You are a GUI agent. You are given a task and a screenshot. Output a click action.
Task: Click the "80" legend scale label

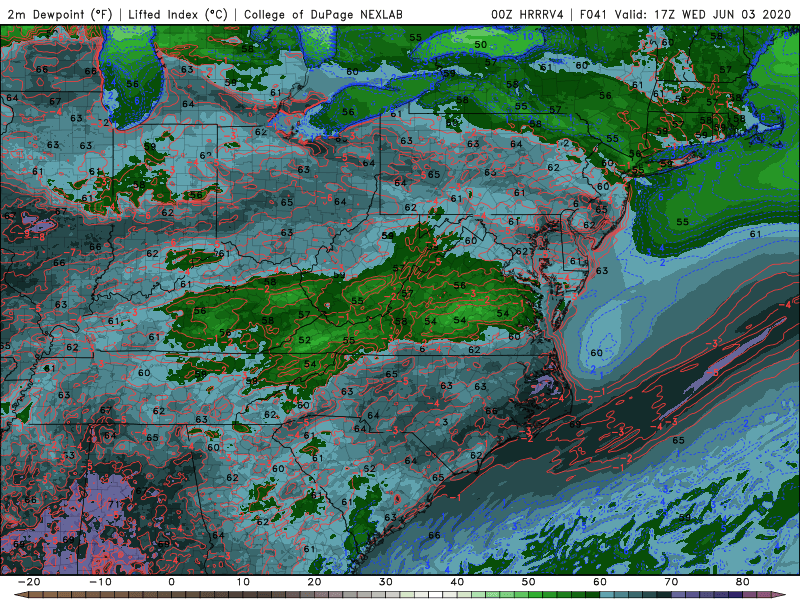[x=743, y=582]
